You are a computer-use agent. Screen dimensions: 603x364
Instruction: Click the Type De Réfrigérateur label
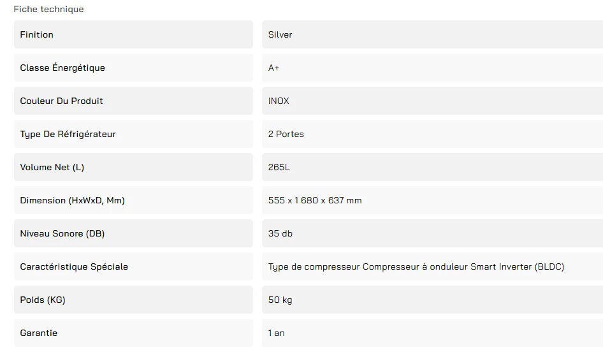click(x=68, y=134)
